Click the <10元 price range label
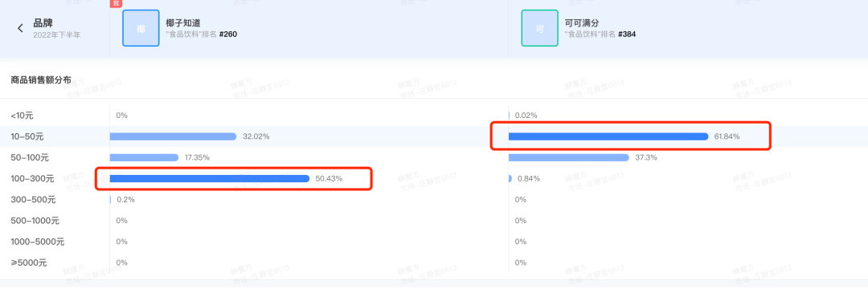The height and width of the screenshot is (297, 868). [23, 116]
